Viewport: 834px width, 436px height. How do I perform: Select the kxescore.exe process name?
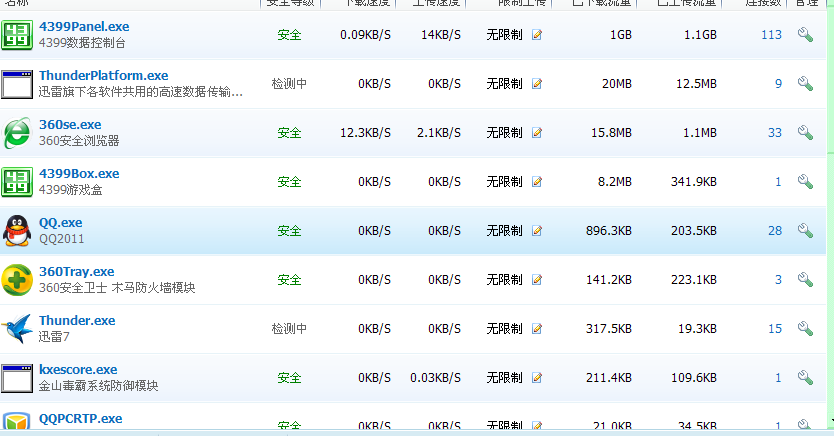(78, 370)
